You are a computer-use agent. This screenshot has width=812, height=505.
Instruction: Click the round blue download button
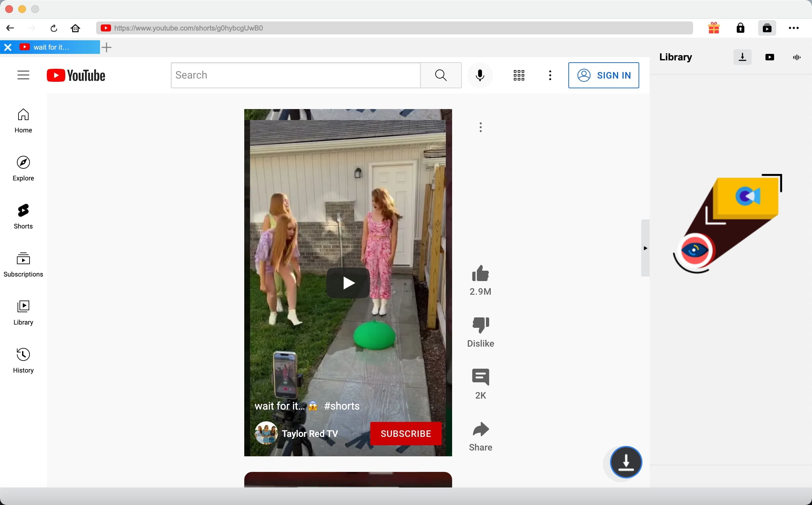pos(626,462)
